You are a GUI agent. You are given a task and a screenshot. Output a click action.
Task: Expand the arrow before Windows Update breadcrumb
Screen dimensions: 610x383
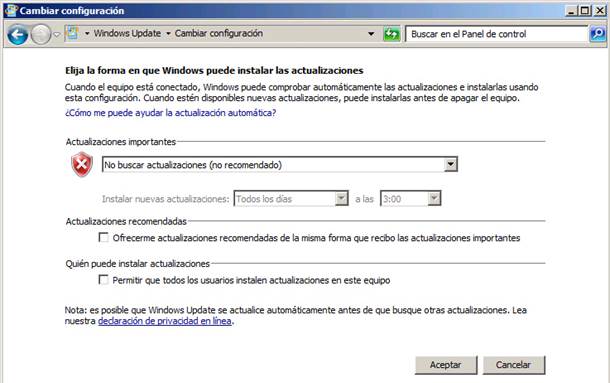tap(87, 33)
